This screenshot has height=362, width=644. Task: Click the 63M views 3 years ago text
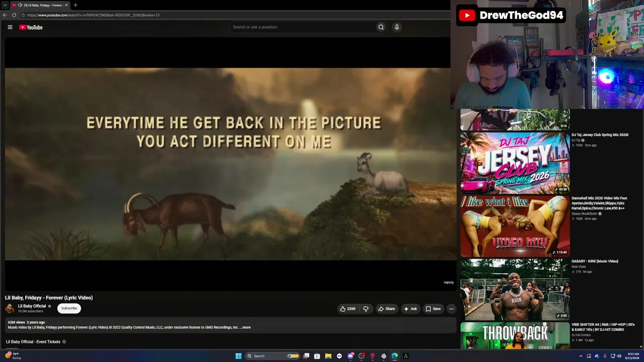26,322
